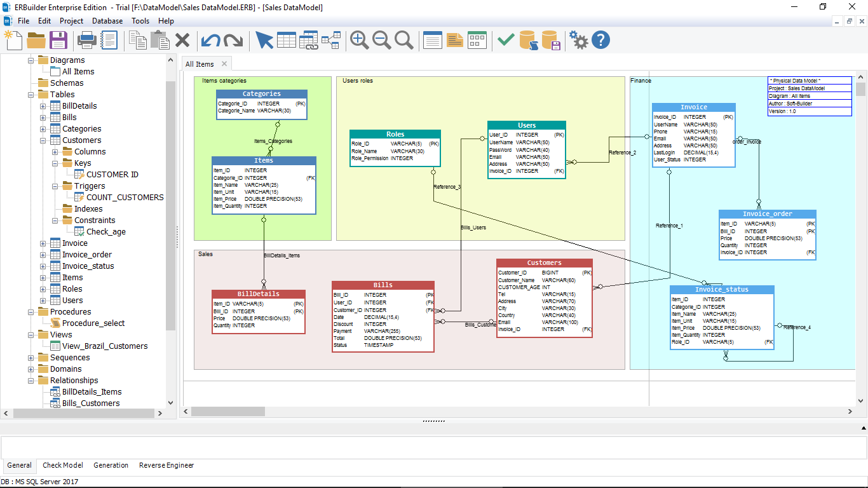Select the CUSTOMER ID key in the tree

pyautogui.click(x=113, y=174)
